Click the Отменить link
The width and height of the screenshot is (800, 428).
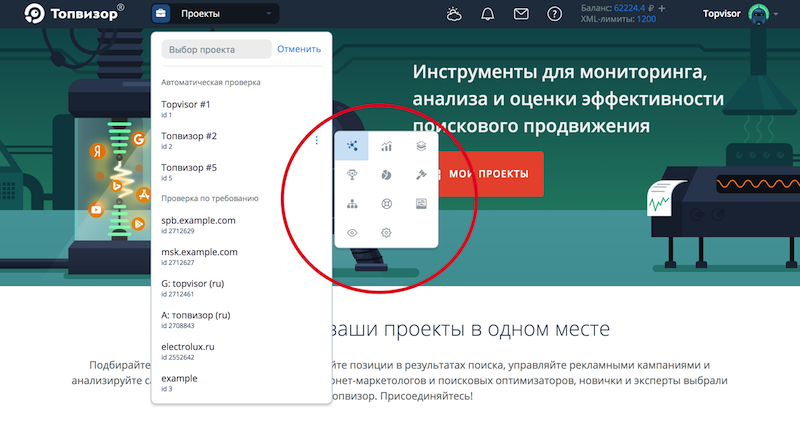(299, 49)
